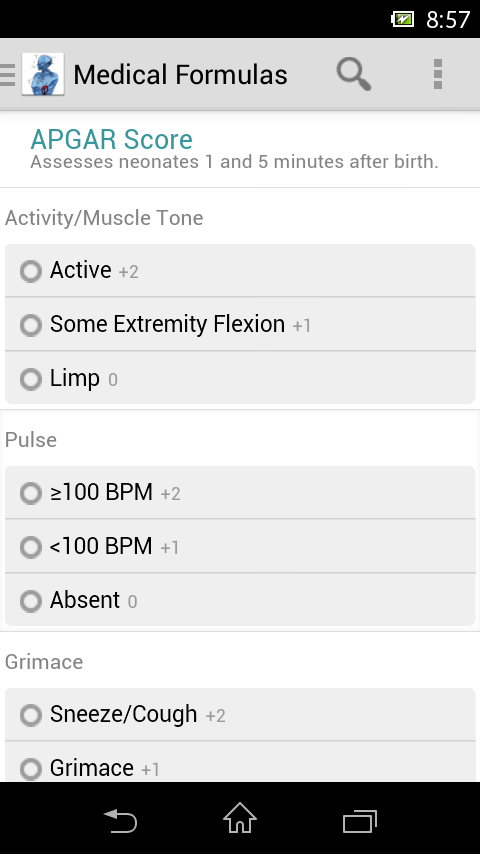Tap the Android home button
Viewport: 480px width, 854px height.
240,818
